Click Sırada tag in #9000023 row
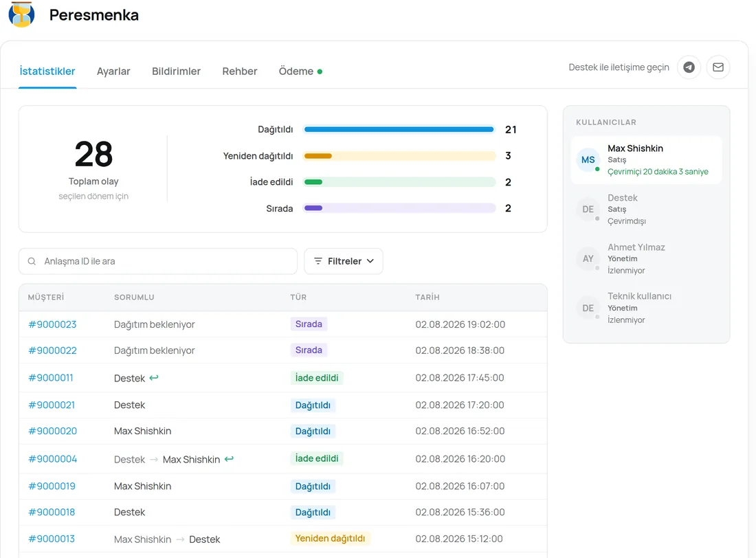Screen dimensions: 756x558 [309, 324]
